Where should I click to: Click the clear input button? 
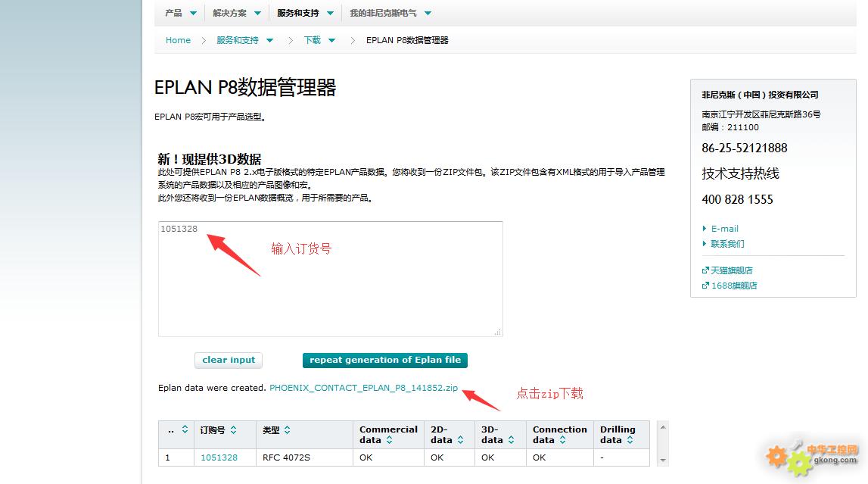(x=228, y=360)
